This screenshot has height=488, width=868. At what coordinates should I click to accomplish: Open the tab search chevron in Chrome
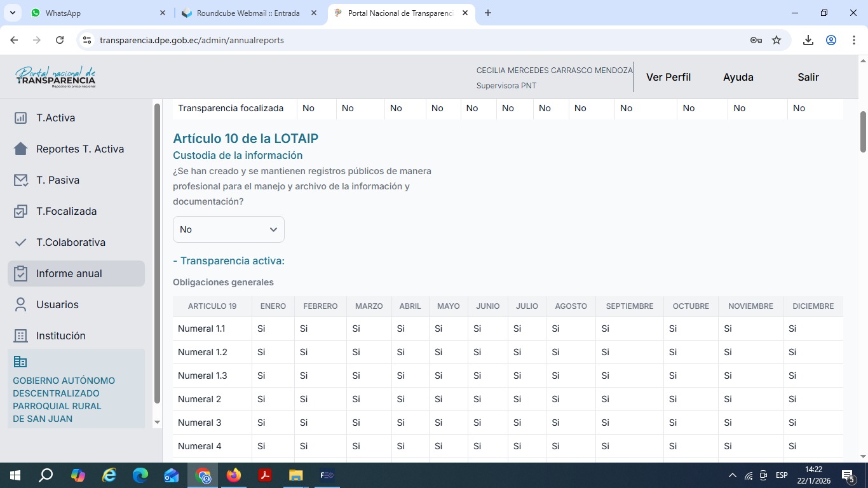[x=13, y=13]
